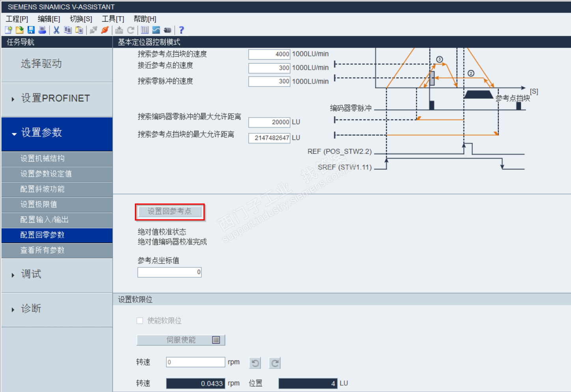The image size is (571, 392).
Task: Expand the 设置PROFINET navigation section
Action: tap(57, 99)
